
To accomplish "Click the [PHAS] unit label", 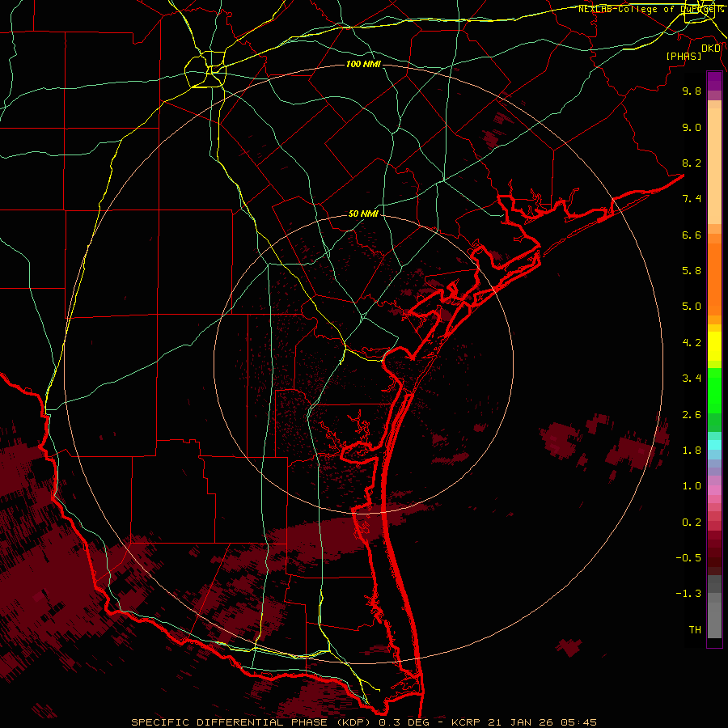I will pyautogui.click(x=684, y=57).
